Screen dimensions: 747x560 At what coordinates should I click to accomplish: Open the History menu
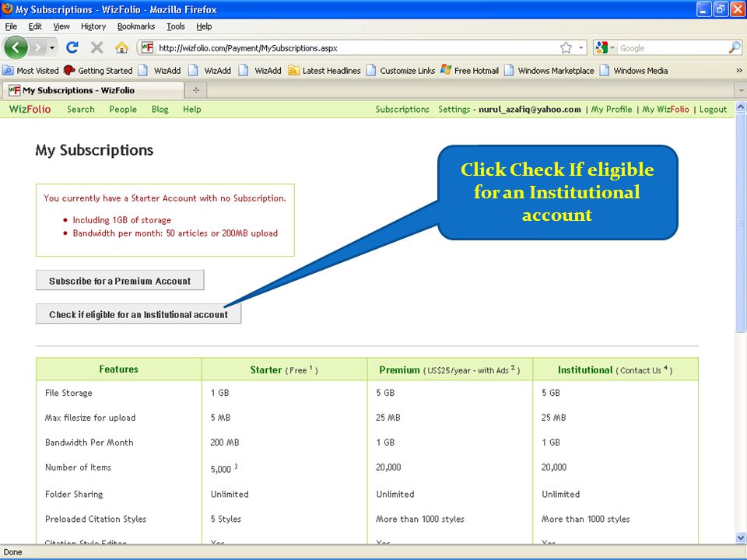pos(93,26)
